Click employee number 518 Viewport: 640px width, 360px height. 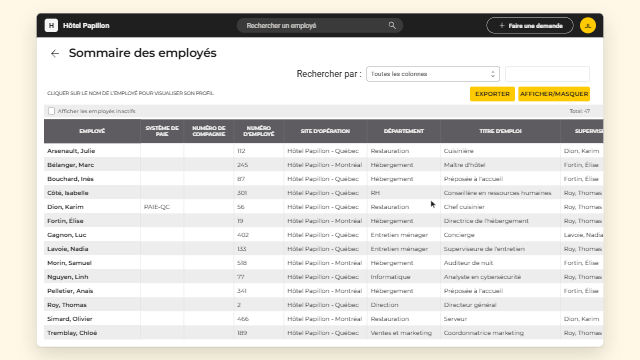point(242,263)
